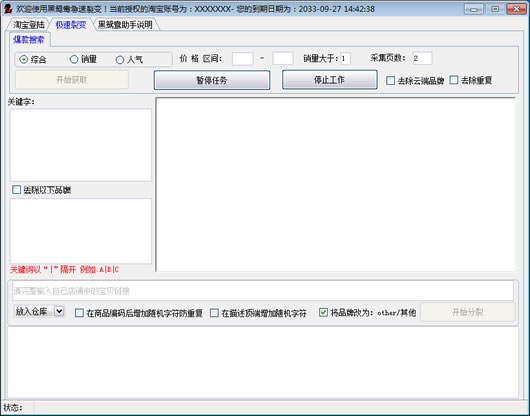This screenshot has height=416, width=530.
Task: Focus the 关键字 keyword text area
Action: click(81, 145)
